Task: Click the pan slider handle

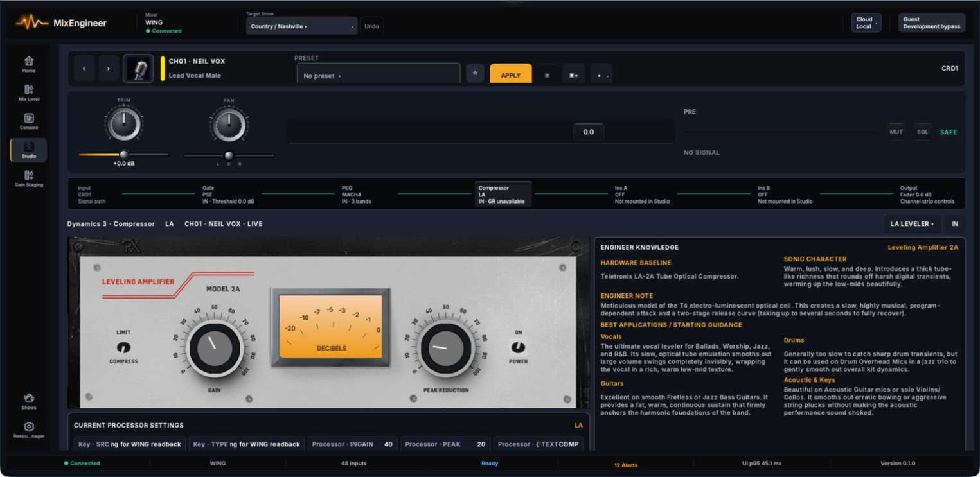Action: (x=229, y=155)
